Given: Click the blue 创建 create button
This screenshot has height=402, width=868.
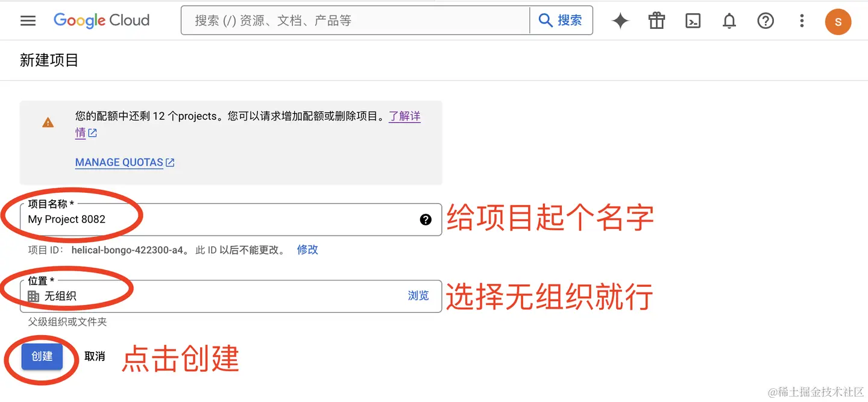Looking at the screenshot, I should coord(42,356).
